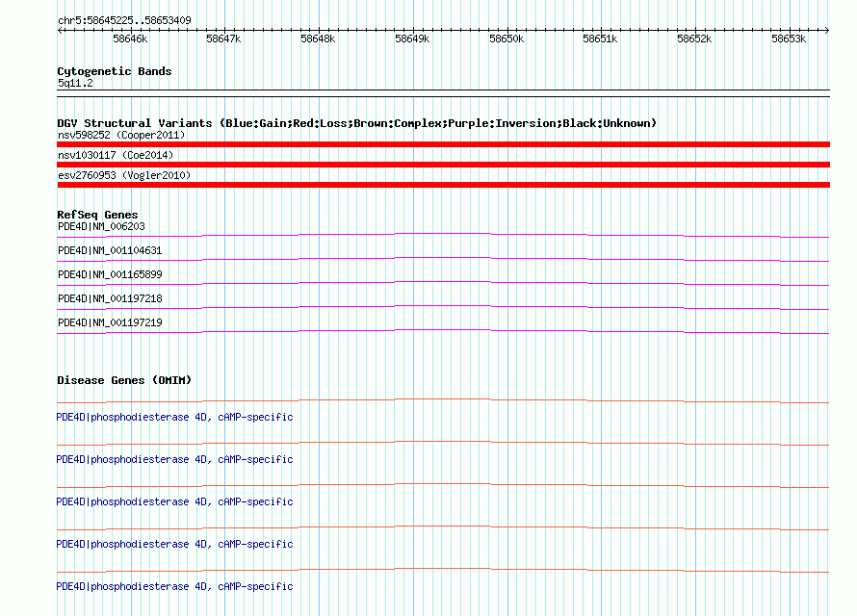
Task: Click the red loss bar under nsv598252
Action: (443, 144)
